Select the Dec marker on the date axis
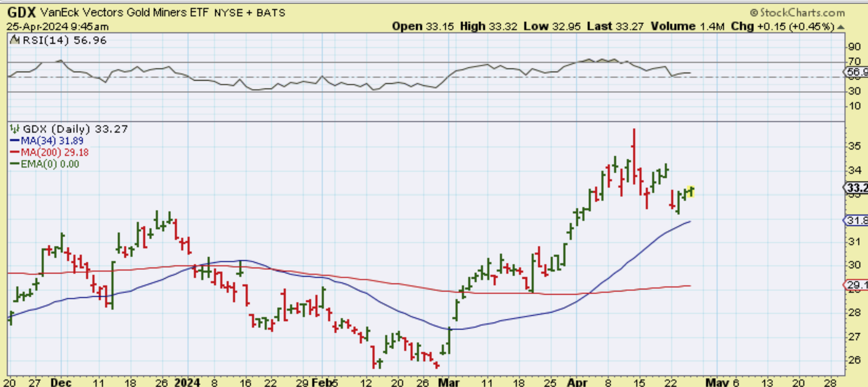868x387 pixels. [61, 382]
